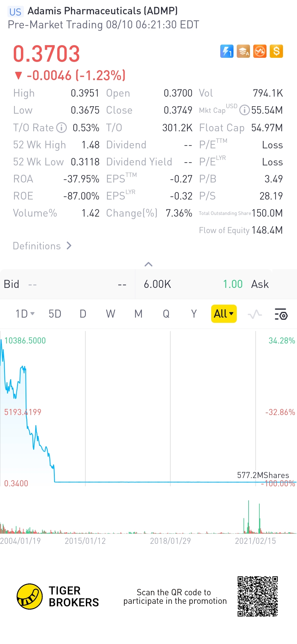The width and height of the screenshot is (297, 644).
Task: Select the W weekly chart tab
Action: 111,314
